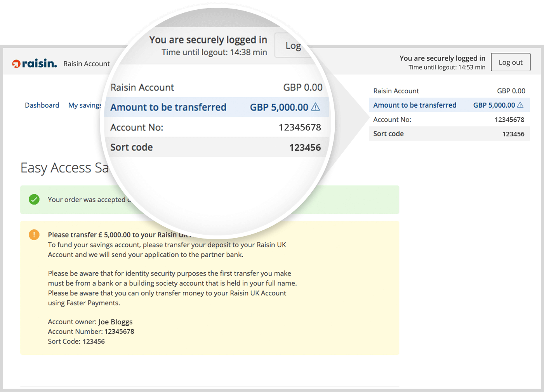The height and width of the screenshot is (392, 544).
Task: Open the Dashboard tab
Action: (42, 105)
